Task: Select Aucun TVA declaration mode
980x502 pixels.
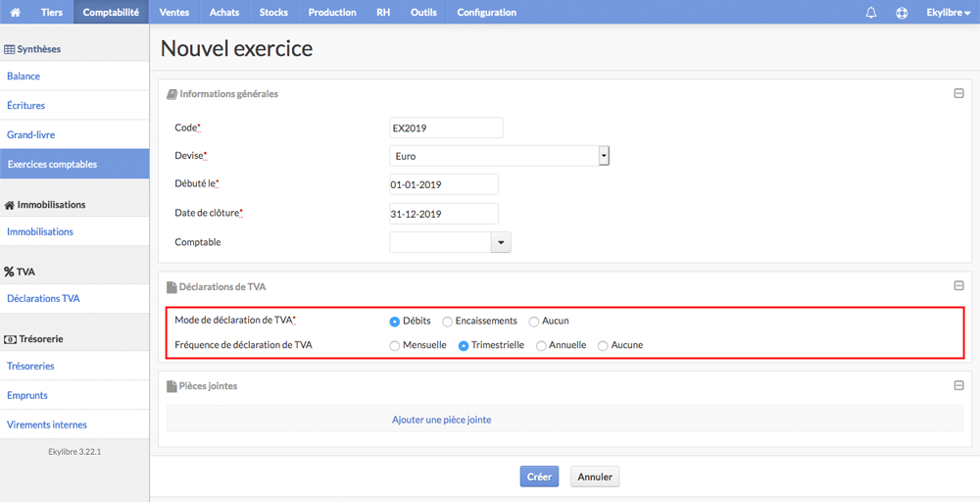Action: (534, 322)
